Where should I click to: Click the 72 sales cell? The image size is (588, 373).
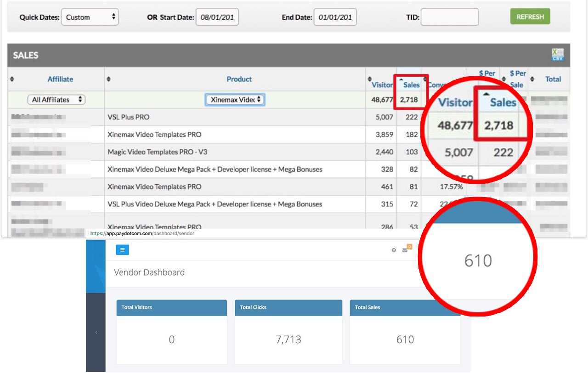[x=414, y=204]
